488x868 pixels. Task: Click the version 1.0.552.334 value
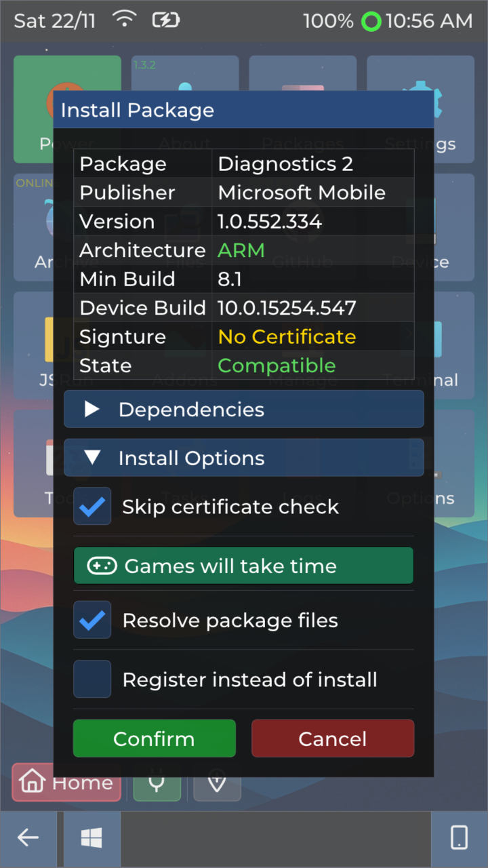(270, 222)
